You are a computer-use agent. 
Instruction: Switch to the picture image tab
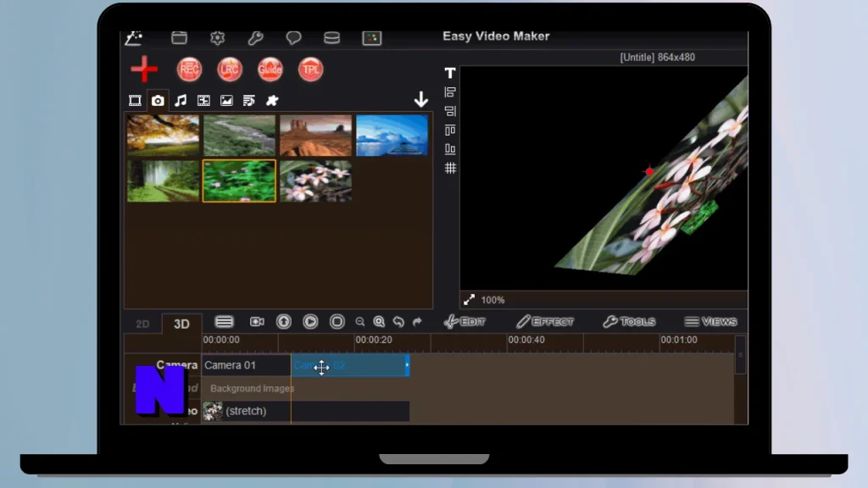coord(226,100)
